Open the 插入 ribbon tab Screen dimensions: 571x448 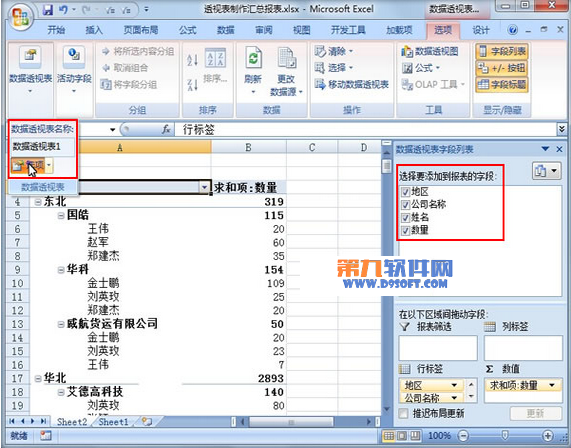click(94, 30)
